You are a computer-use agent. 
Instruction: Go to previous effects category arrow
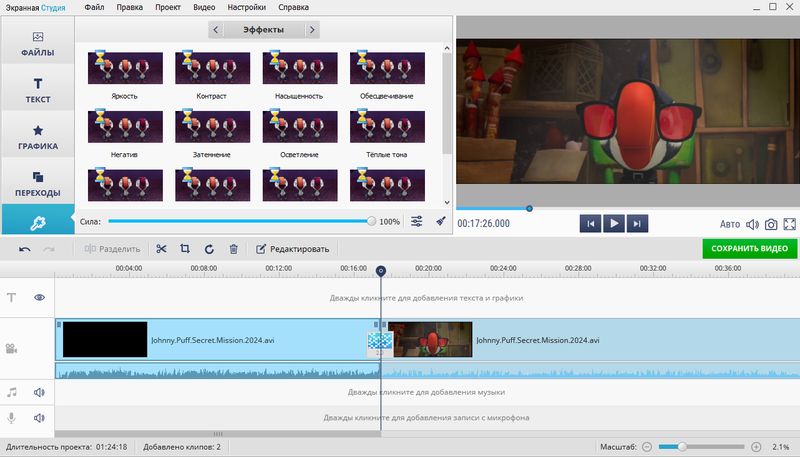coord(216,30)
